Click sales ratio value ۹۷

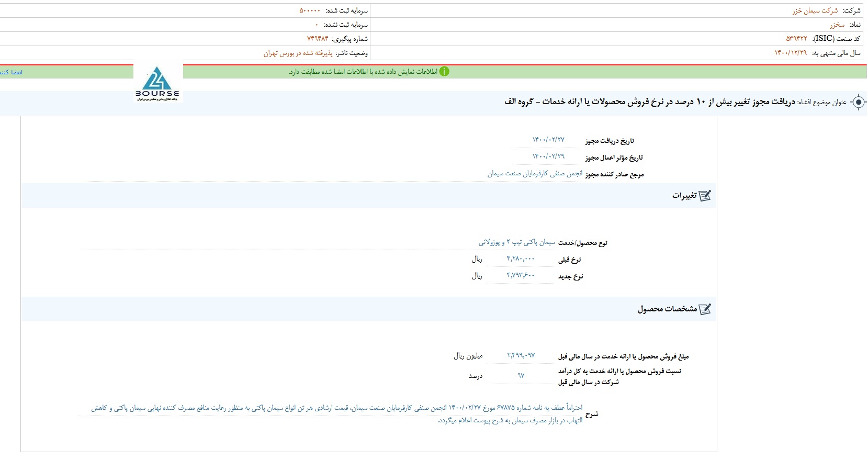521,376
